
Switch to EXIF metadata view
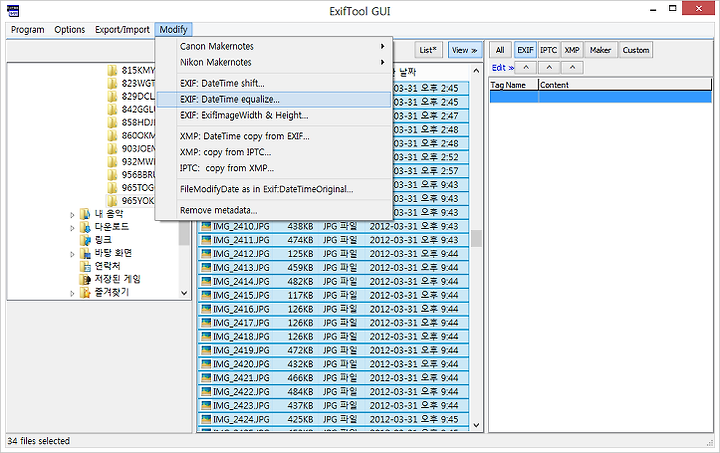click(x=525, y=50)
